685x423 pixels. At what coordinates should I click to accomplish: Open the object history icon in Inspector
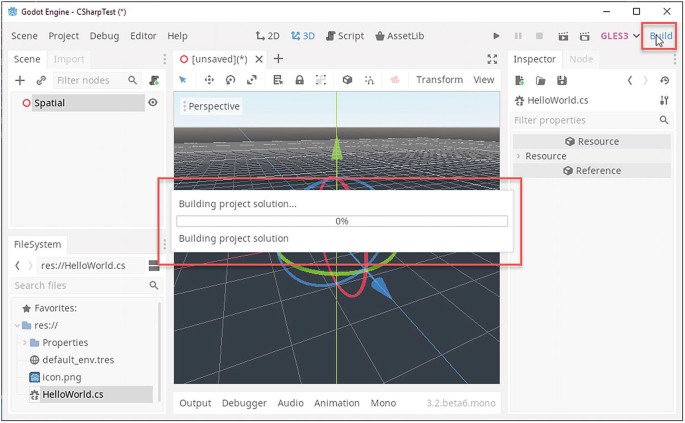665,80
